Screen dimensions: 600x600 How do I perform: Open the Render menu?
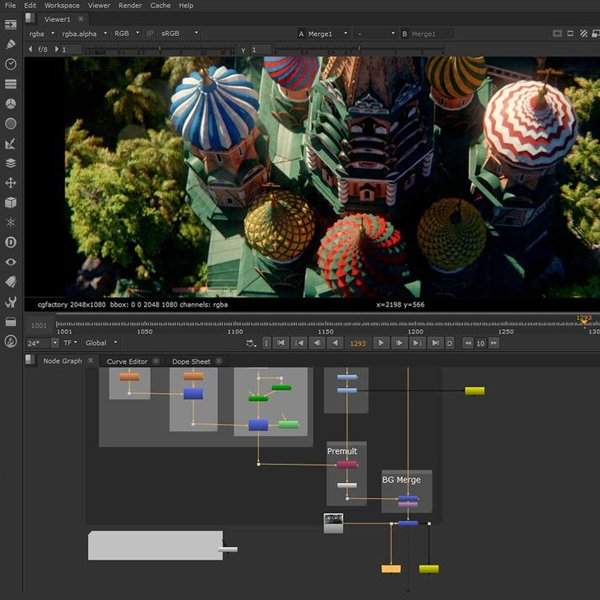click(x=130, y=5)
